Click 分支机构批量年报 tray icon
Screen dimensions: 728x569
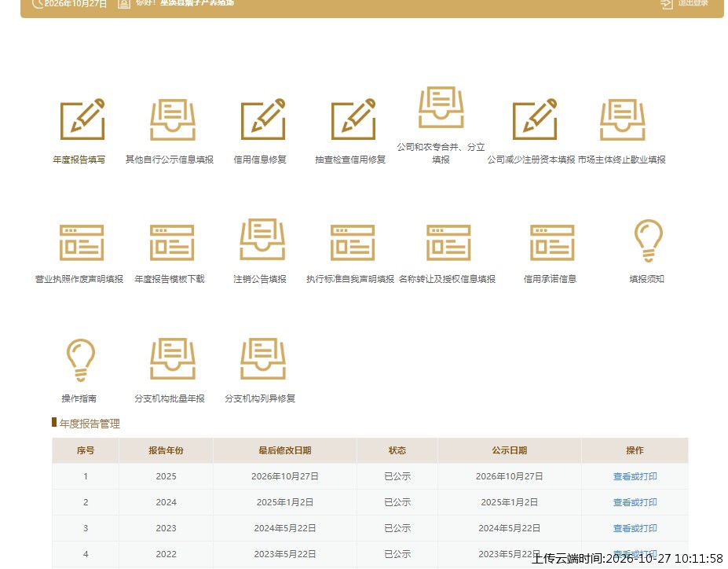172,358
